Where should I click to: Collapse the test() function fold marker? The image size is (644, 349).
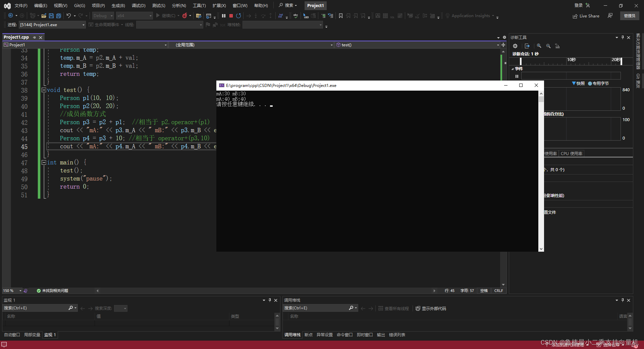[44, 90]
